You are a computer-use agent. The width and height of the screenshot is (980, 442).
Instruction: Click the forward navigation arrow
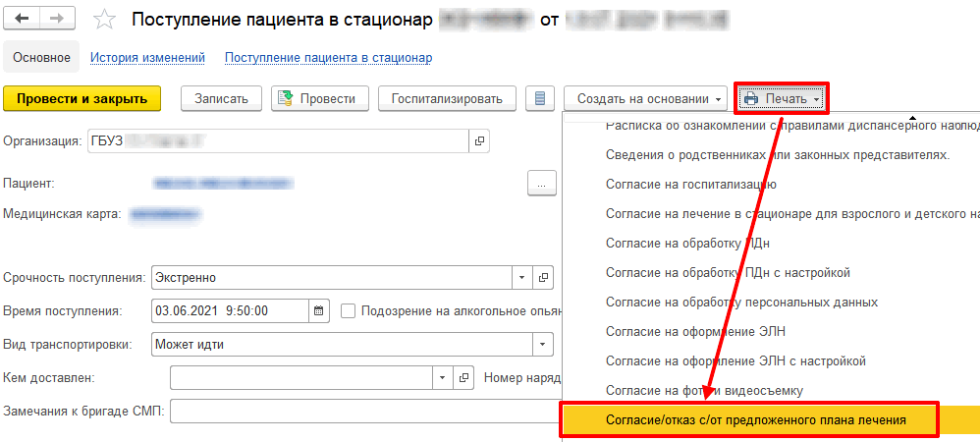57,20
